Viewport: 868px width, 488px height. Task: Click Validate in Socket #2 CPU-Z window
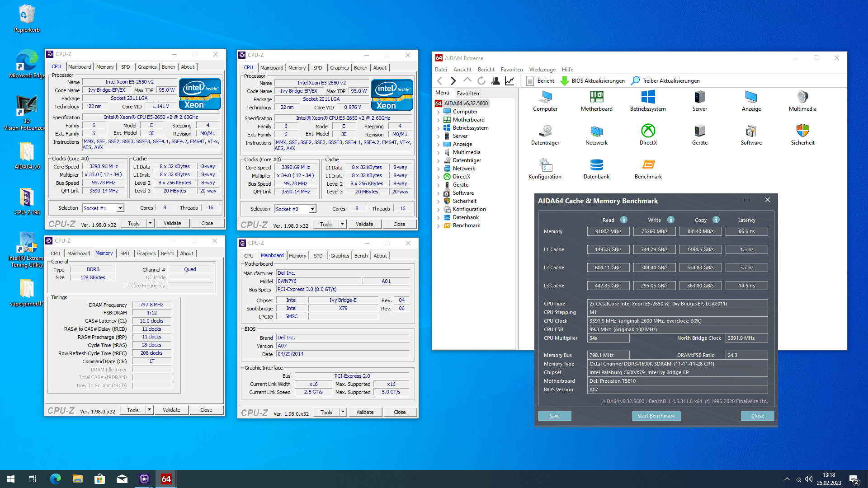coord(364,224)
